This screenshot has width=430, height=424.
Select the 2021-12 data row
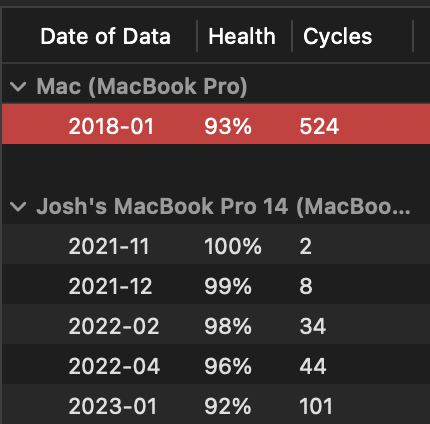[216, 284]
